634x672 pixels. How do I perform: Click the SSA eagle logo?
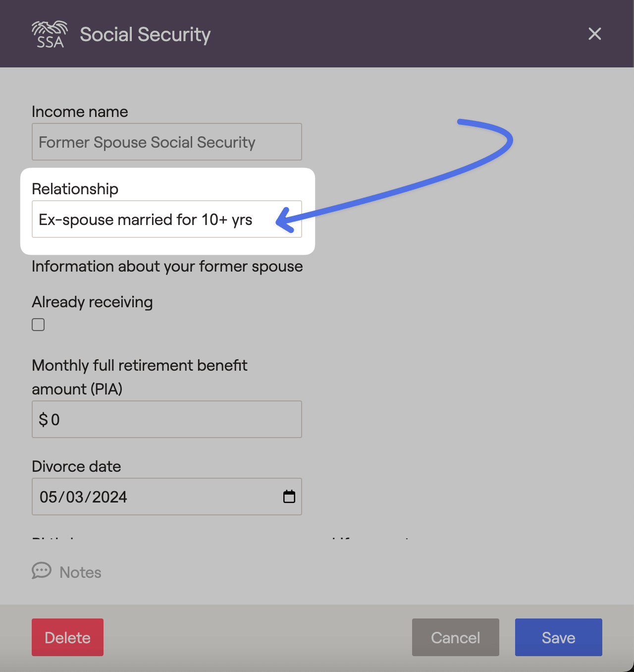[50, 34]
